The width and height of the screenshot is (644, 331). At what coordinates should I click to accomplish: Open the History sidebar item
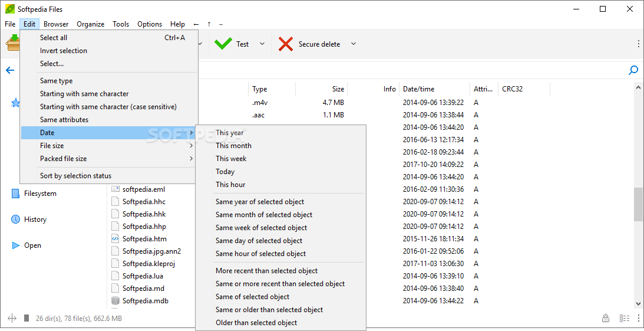[29, 219]
